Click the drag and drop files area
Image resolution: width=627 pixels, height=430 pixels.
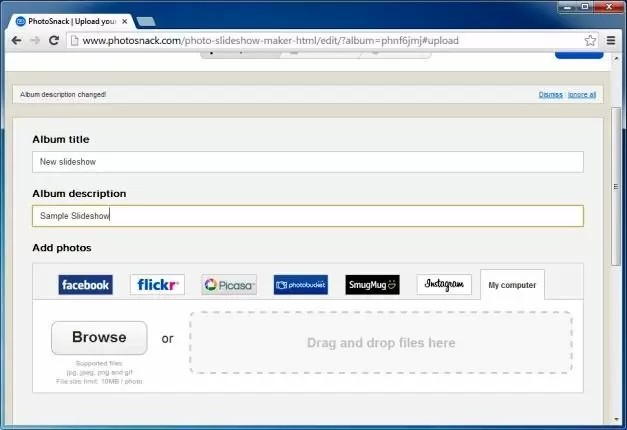click(x=381, y=343)
